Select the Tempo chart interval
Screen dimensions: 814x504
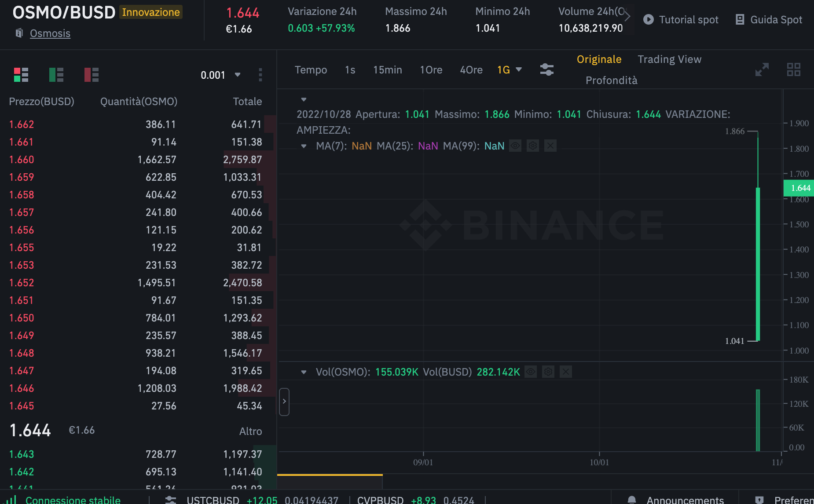(311, 70)
